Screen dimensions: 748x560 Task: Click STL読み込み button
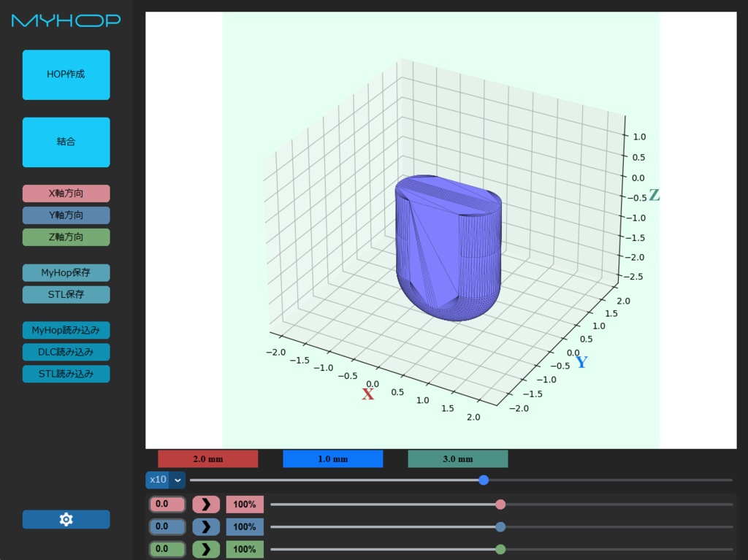[x=66, y=374]
